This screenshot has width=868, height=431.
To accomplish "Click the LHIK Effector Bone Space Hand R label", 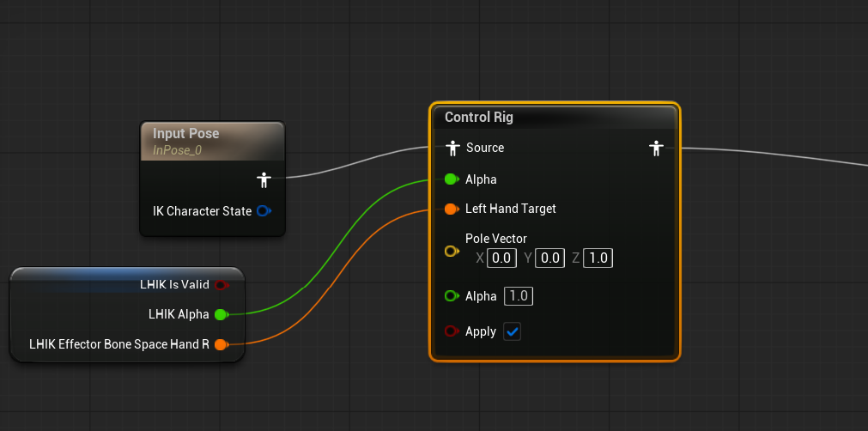I will [x=119, y=344].
